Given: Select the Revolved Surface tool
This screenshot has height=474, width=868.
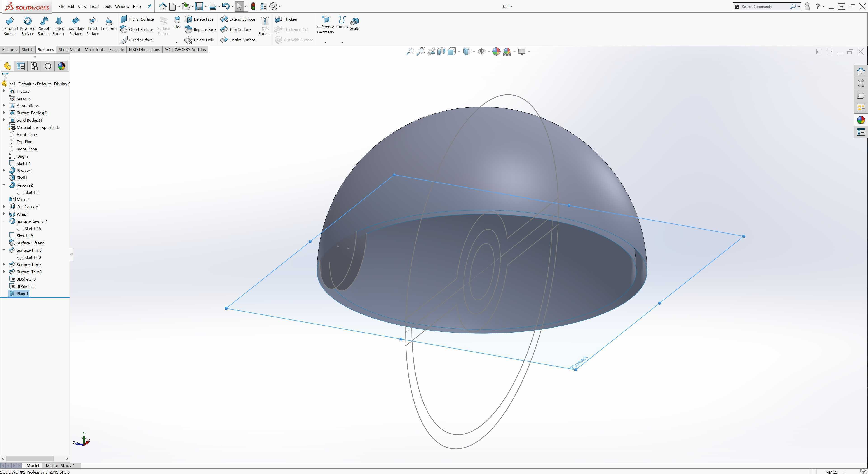Looking at the screenshot, I should click(x=28, y=26).
